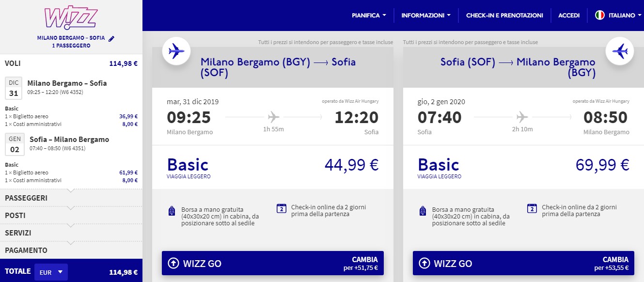Open the EUR currency selector
Screen dimensions: 644x282
(51, 272)
